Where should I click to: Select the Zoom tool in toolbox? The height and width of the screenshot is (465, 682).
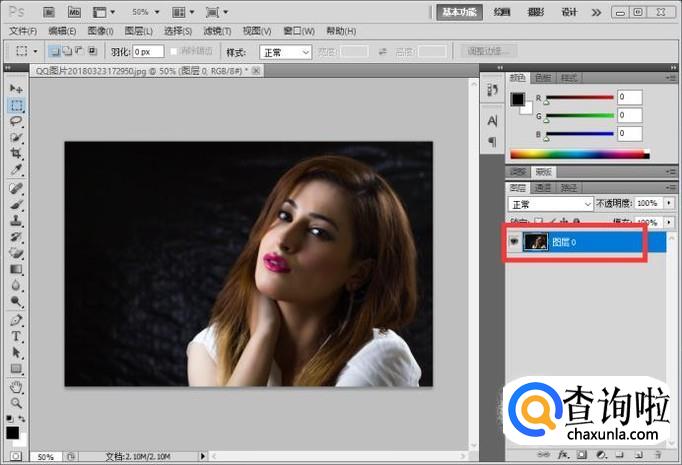pyautogui.click(x=16, y=402)
